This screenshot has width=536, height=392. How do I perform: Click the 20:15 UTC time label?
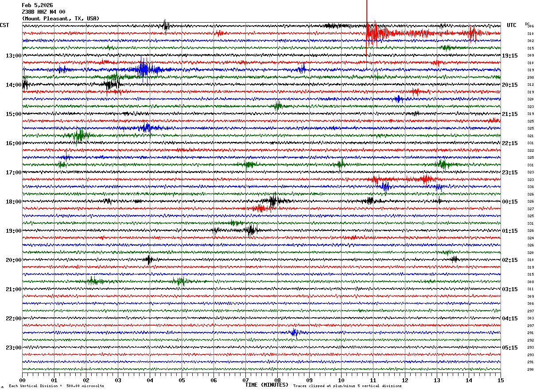pos(510,85)
